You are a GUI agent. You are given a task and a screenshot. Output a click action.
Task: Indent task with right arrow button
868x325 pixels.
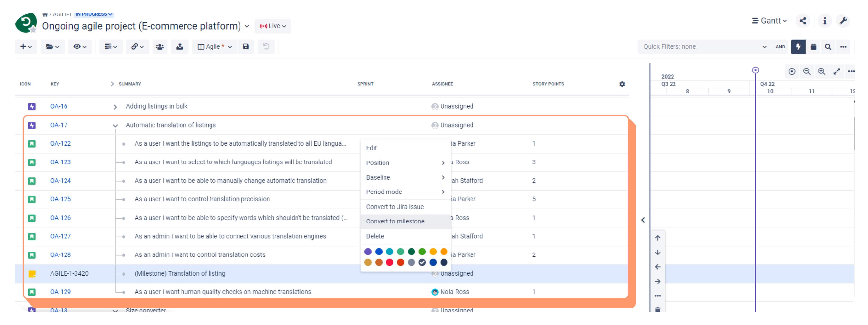658,282
